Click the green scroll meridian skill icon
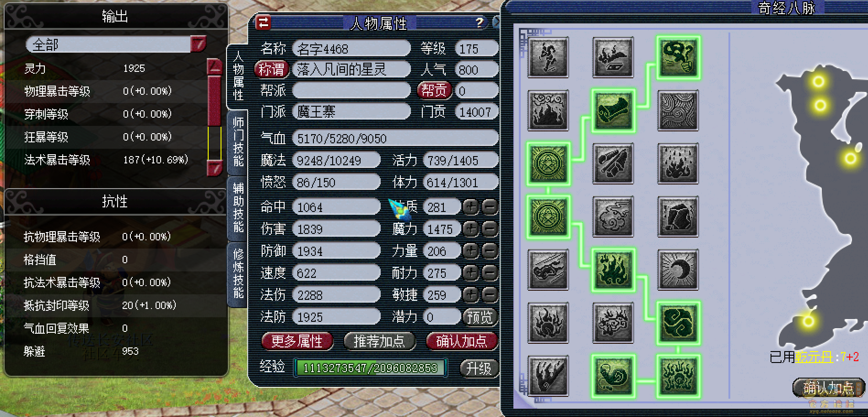 pos(613,111)
